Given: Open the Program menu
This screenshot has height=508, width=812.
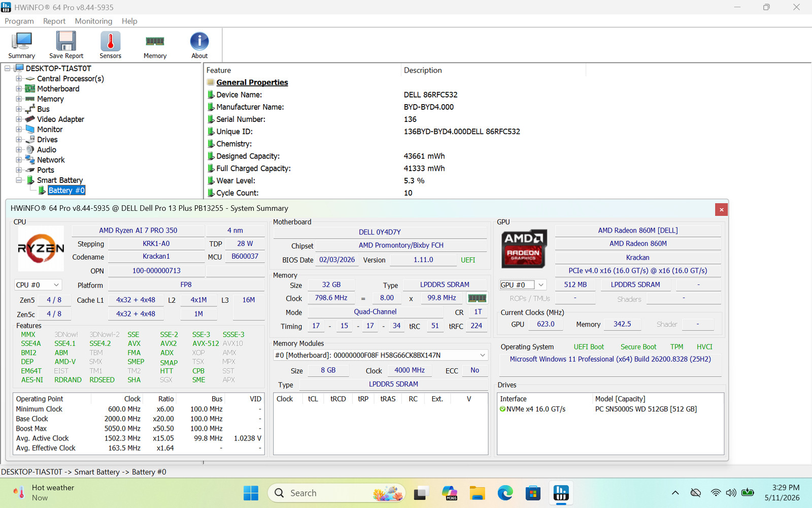Looking at the screenshot, I should (x=19, y=21).
